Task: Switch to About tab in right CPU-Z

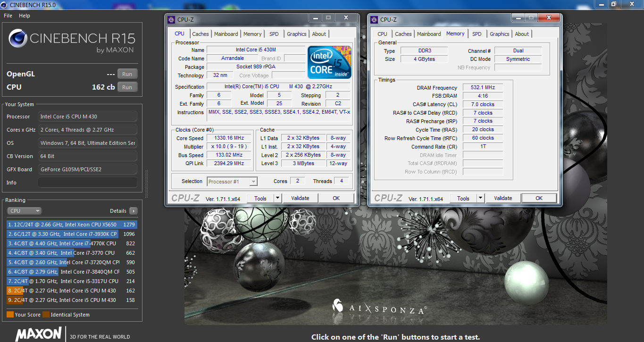Action: pos(522,34)
